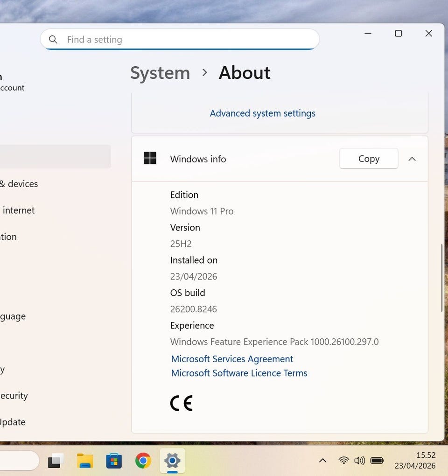
Task: Collapse the Windows info section
Action: 412,159
